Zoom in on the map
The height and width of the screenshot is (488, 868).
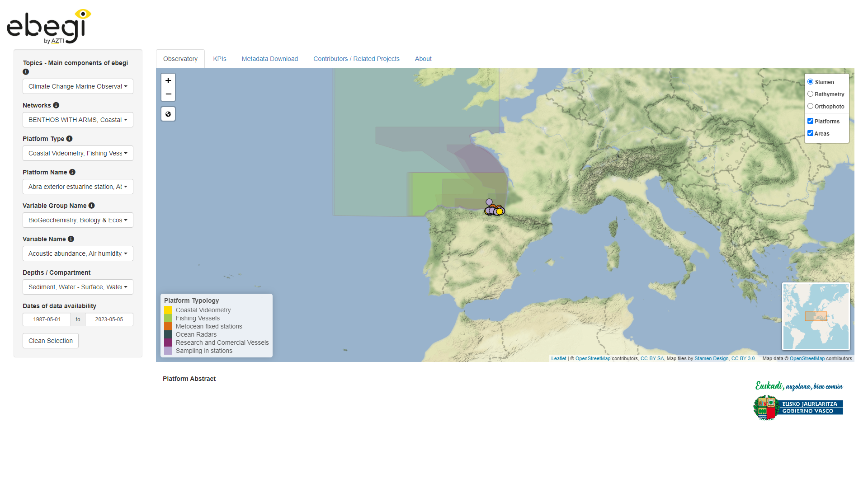point(168,80)
